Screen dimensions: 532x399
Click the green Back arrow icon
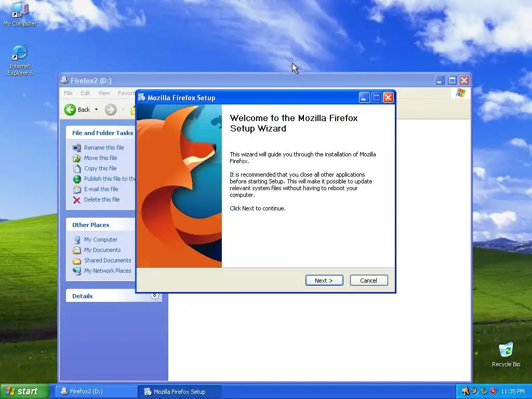click(70, 110)
